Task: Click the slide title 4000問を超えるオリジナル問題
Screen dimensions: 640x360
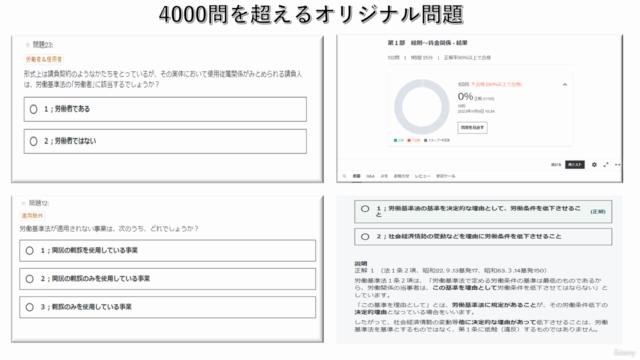Action: click(x=311, y=15)
